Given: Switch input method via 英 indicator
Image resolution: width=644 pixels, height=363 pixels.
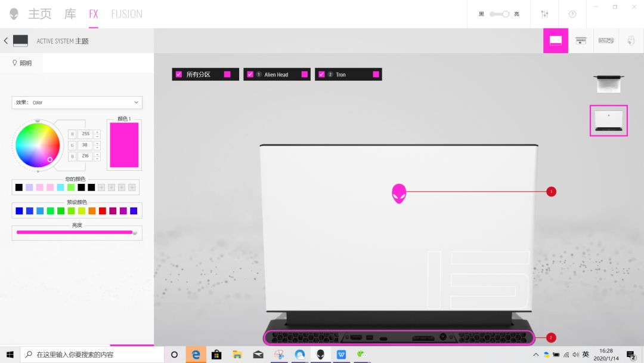Looking at the screenshot, I should point(586,355).
